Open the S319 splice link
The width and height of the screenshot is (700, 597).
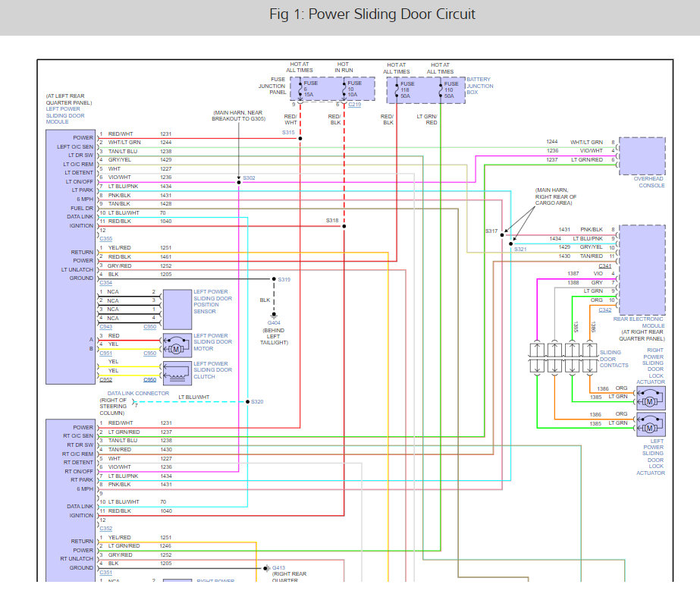[x=284, y=279]
